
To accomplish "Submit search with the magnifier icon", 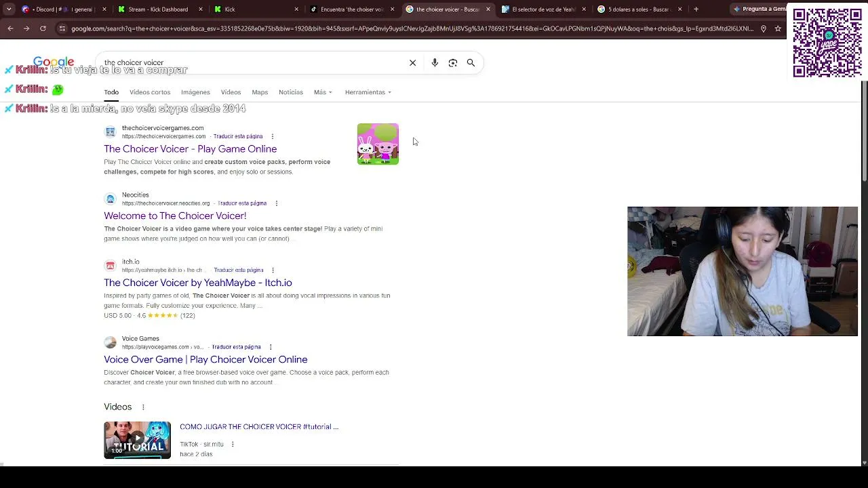I will coord(471,63).
